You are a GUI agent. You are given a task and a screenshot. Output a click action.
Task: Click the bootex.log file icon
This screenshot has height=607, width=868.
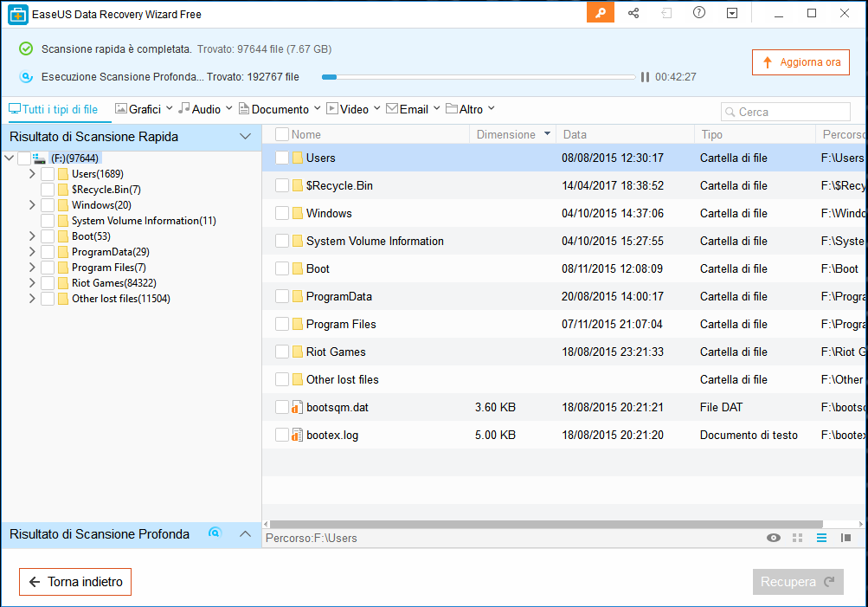298,436
